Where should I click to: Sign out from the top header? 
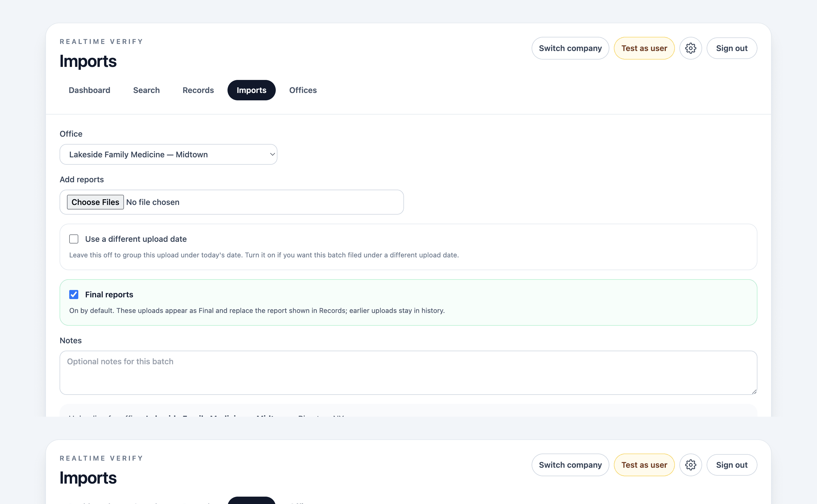(732, 48)
